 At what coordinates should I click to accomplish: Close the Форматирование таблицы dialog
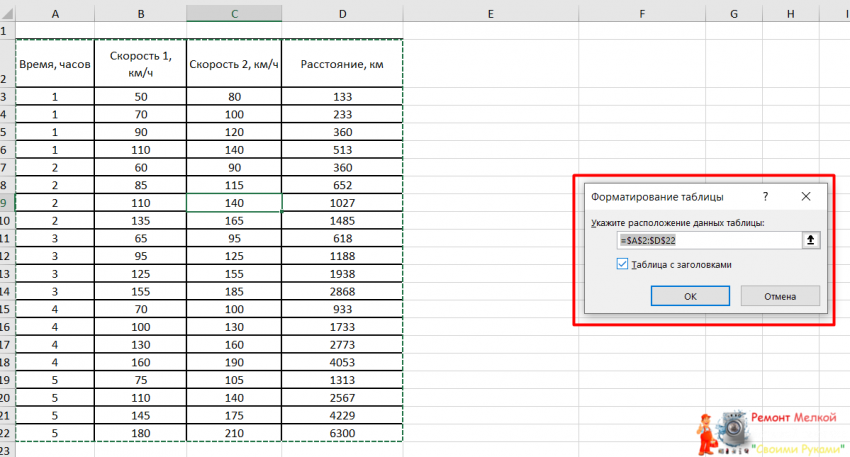click(x=805, y=198)
